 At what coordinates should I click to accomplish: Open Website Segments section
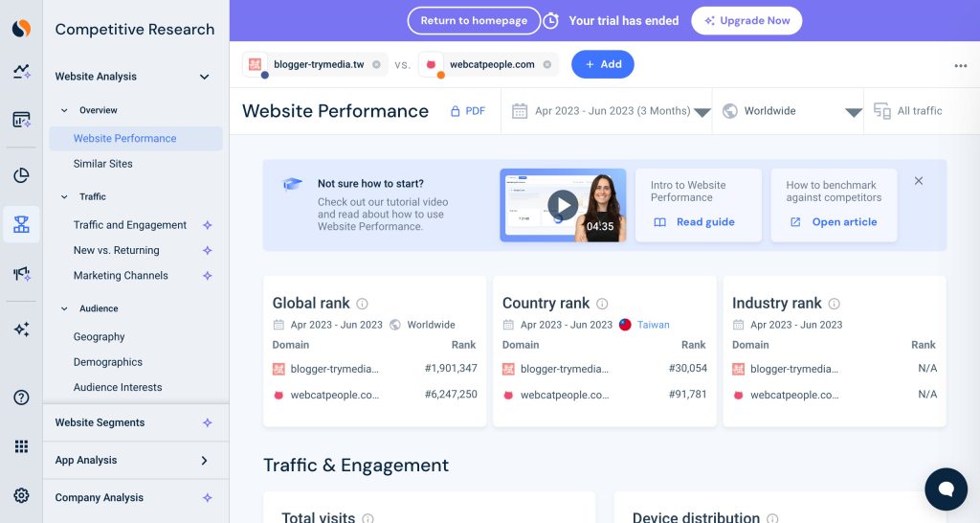pos(100,423)
